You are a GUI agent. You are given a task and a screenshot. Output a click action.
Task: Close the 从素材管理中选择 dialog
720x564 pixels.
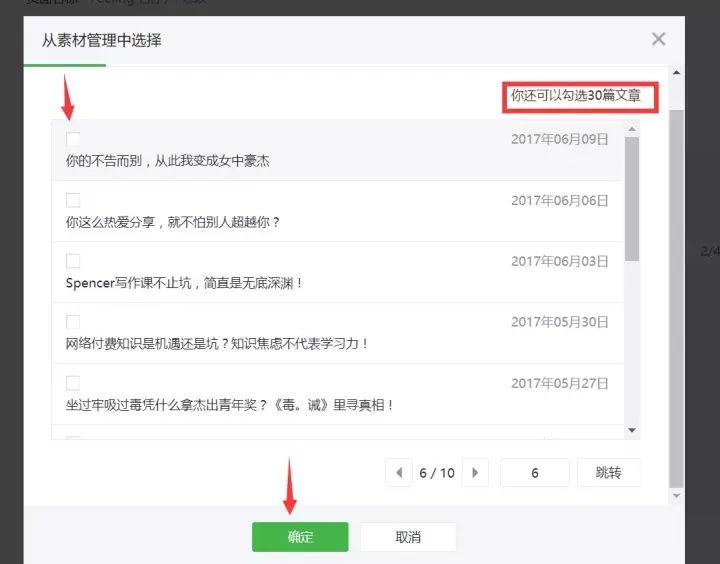point(658,39)
